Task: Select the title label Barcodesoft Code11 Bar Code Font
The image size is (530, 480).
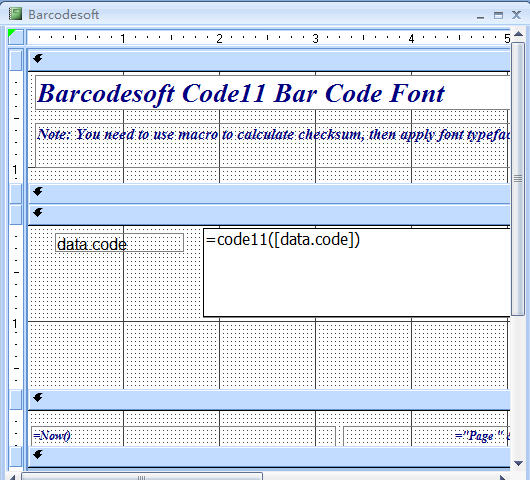Action: coord(272,93)
